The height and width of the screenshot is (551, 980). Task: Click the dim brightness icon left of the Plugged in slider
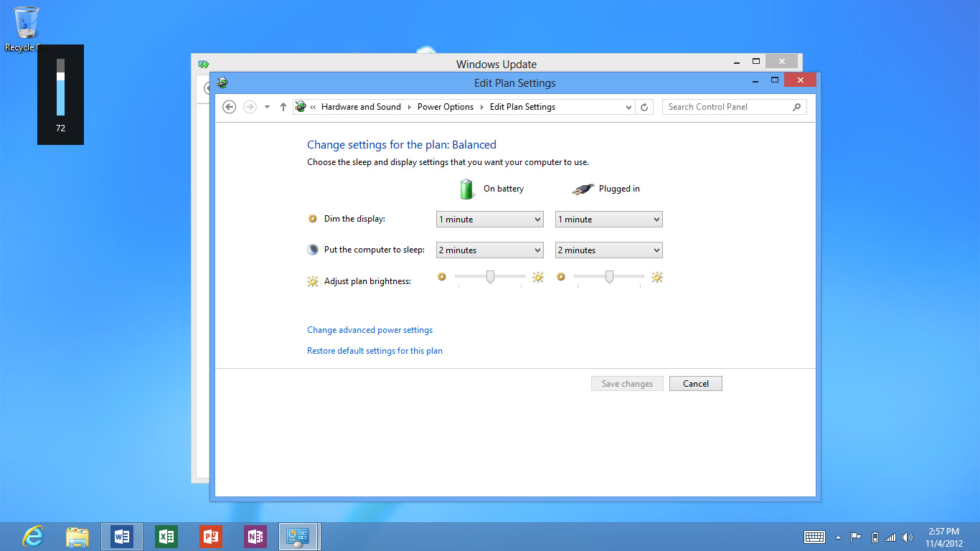[560, 276]
